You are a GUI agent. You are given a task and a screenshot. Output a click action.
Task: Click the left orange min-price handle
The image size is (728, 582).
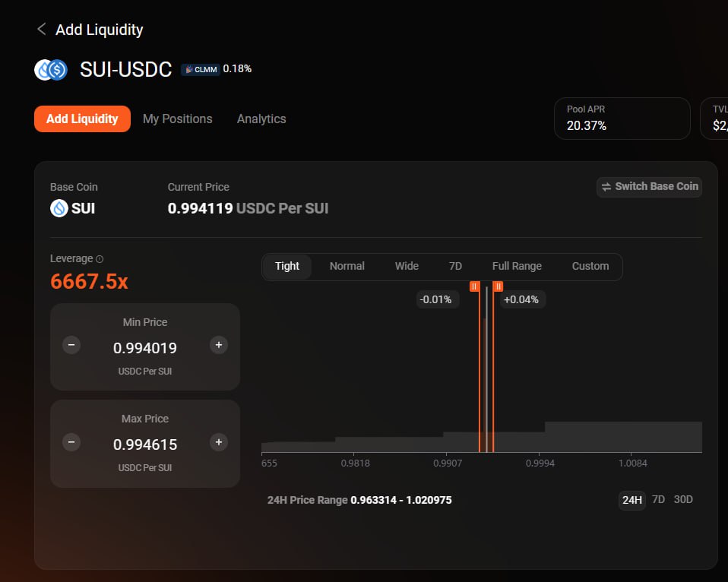(x=474, y=286)
